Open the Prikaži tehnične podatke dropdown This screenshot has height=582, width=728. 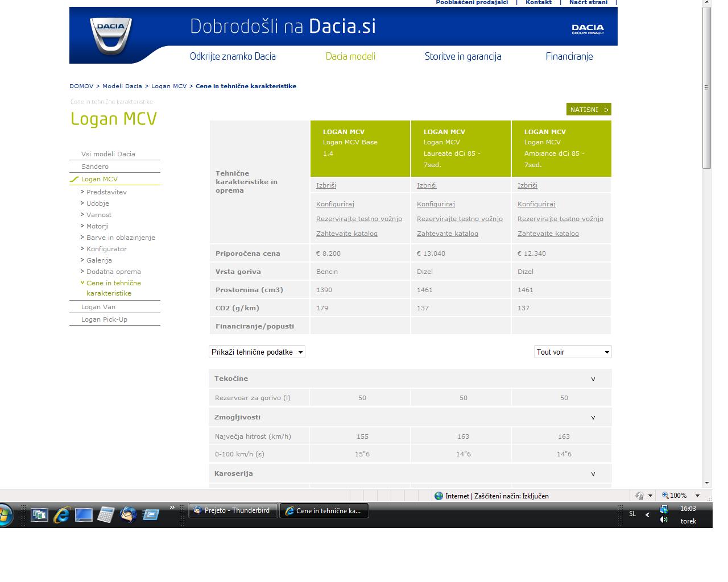pos(257,352)
